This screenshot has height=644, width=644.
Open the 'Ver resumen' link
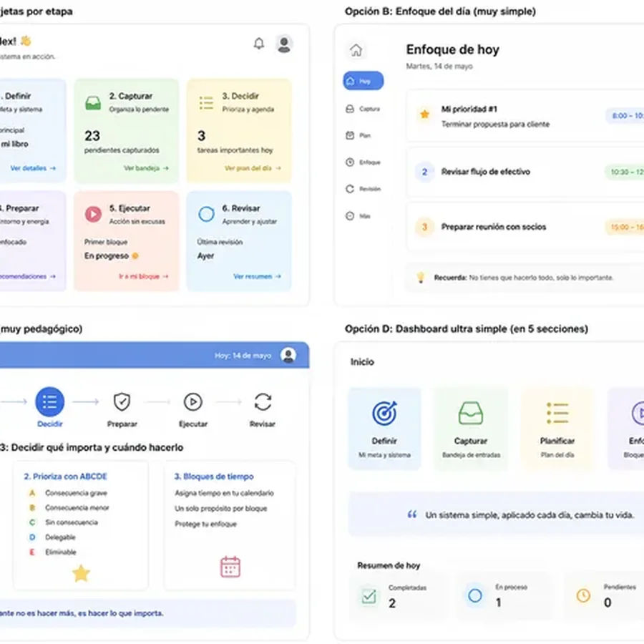click(x=257, y=276)
